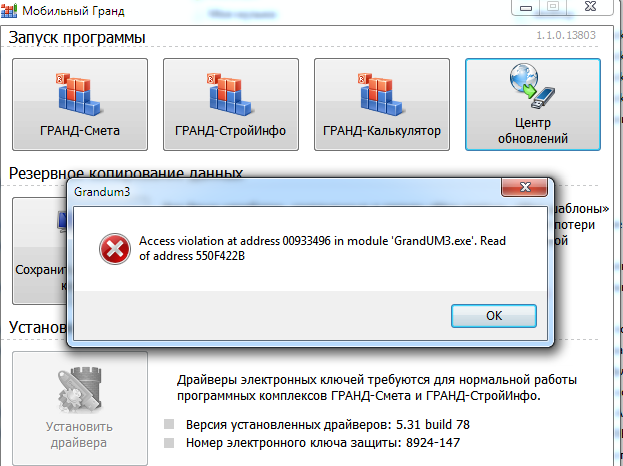Launch ГРАНД-Смета program icon
This screenshot has width=623, height=466.
[x=79, y=95]
